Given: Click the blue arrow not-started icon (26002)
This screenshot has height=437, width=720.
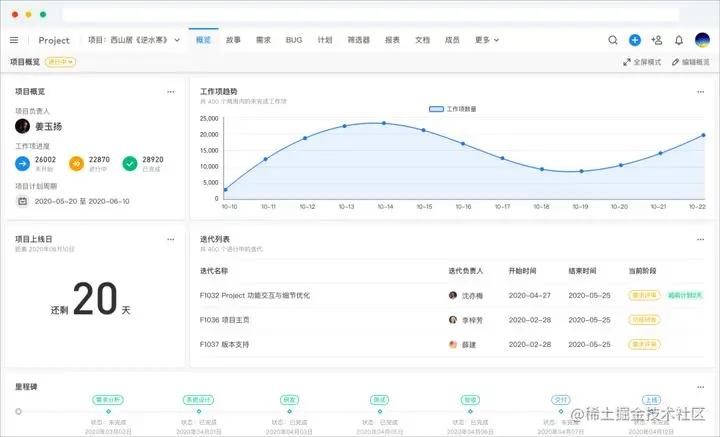Looking at the screenshot, I should 22,163.
